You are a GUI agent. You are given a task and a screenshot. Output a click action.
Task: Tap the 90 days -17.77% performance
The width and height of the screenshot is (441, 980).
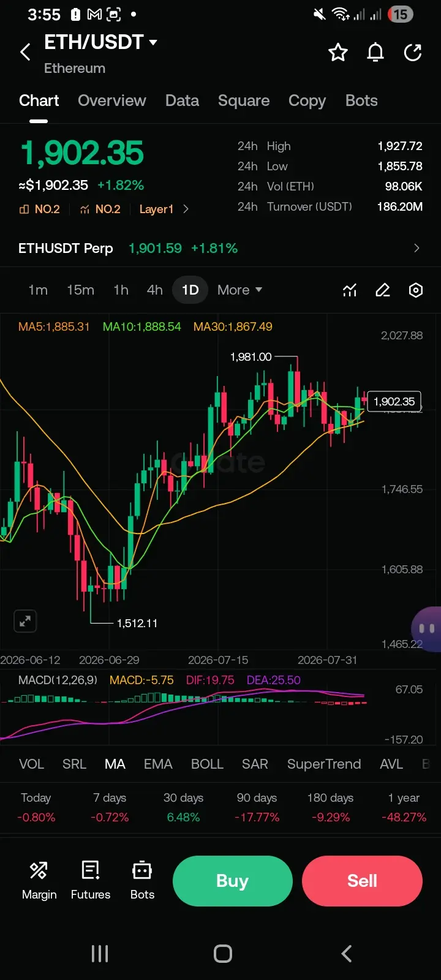click(257, 807)
